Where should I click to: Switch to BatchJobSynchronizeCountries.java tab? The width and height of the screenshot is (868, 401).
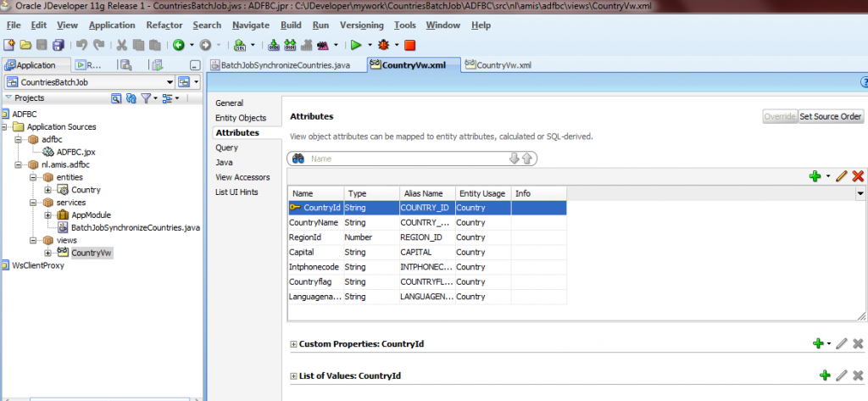point(285,65)
